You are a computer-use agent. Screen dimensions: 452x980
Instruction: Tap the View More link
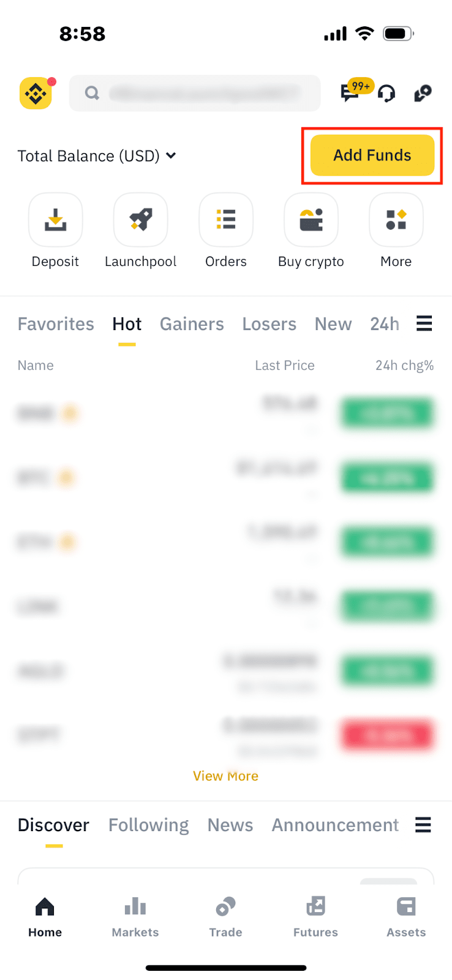225,776
